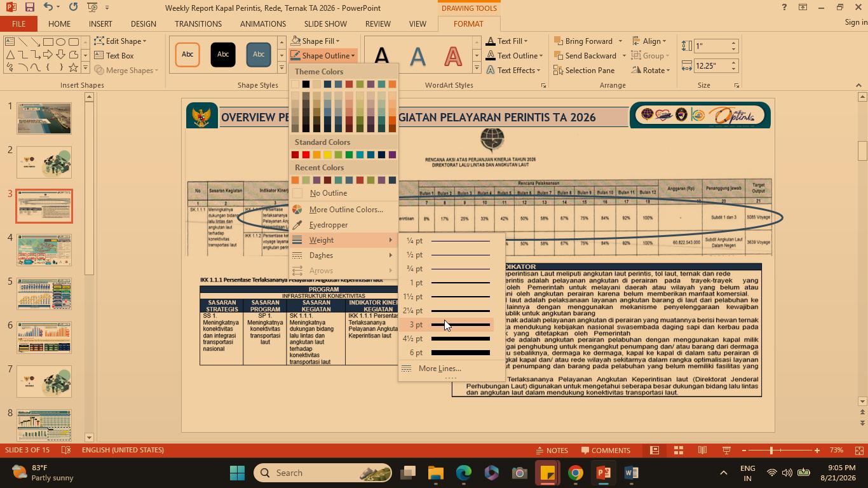
Task: Choose the 4½ pt line weight
Action: 447,339
